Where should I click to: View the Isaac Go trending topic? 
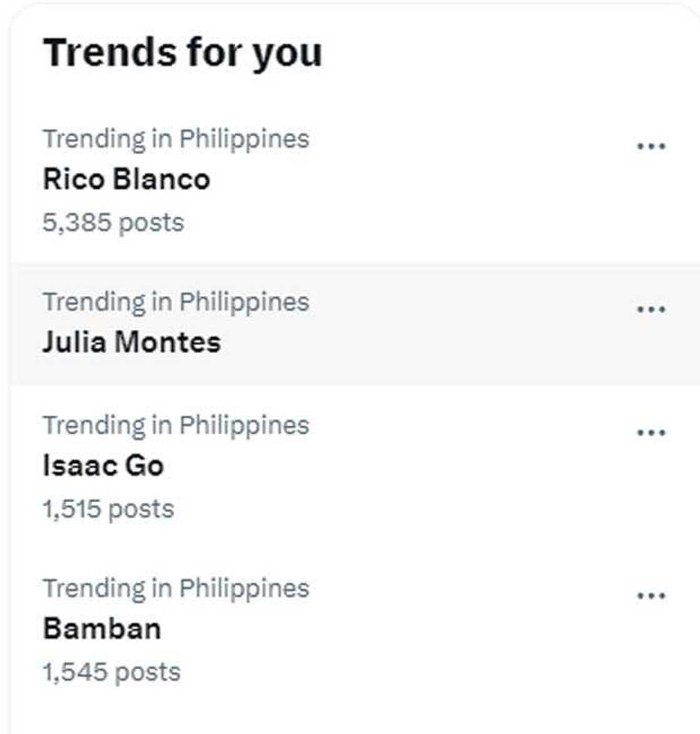coord(103,466)
